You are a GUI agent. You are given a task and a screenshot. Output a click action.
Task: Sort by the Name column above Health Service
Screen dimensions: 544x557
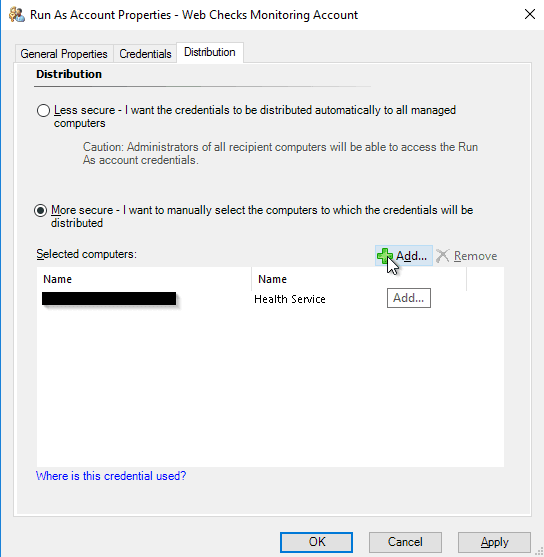click(359, 279)
